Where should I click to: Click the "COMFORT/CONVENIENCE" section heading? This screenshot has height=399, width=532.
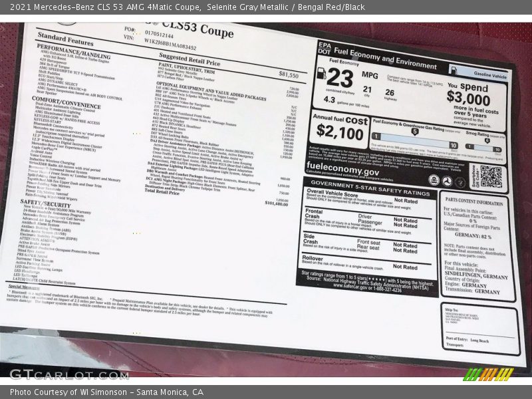coord(66,102)
